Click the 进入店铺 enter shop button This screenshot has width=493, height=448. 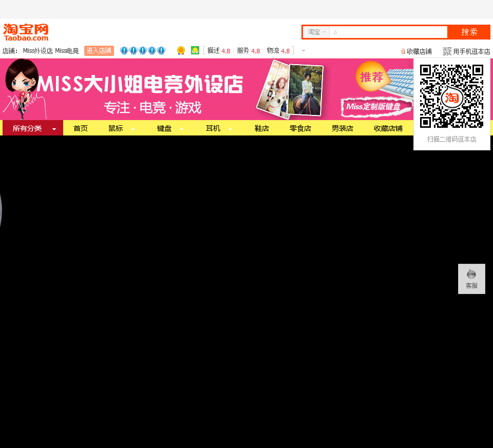(x=99, y=51)
